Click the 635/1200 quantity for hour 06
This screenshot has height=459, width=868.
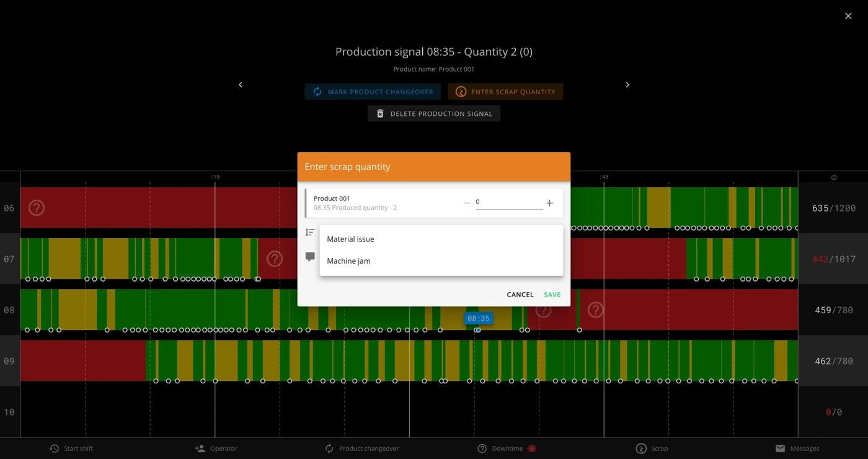pos(833,208)
